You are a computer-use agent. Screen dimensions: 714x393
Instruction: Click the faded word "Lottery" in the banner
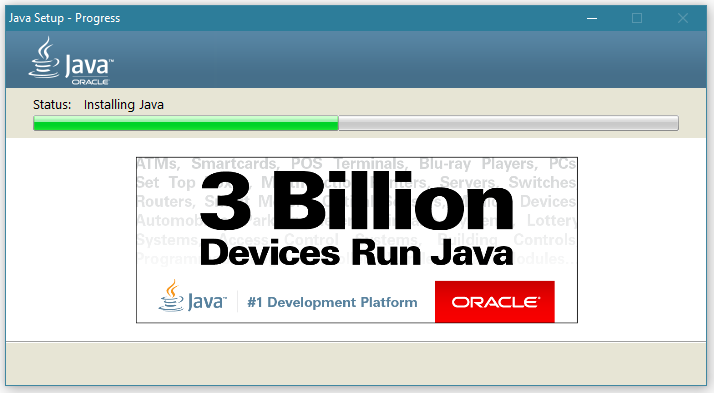click(551, 220)
